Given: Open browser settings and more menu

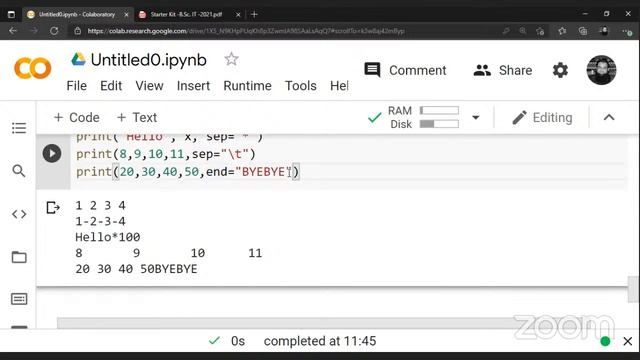Looking at the screenshot, I should [627, 31].
